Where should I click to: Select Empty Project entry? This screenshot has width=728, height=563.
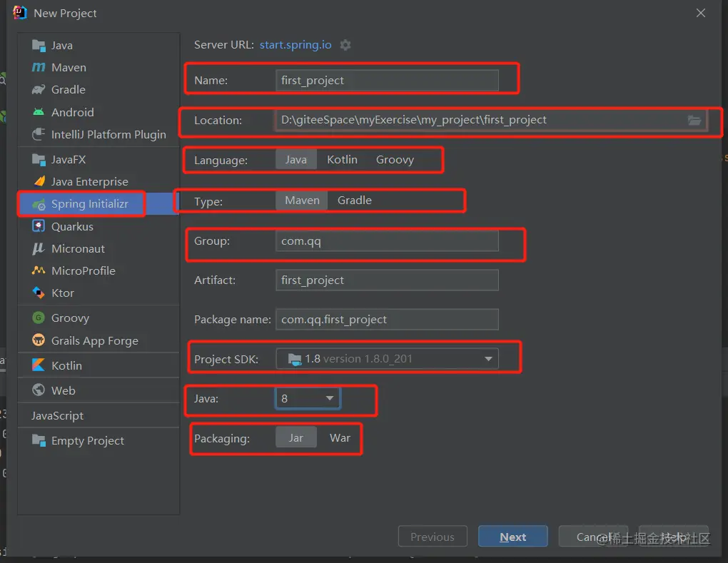[x=98, y=440]
